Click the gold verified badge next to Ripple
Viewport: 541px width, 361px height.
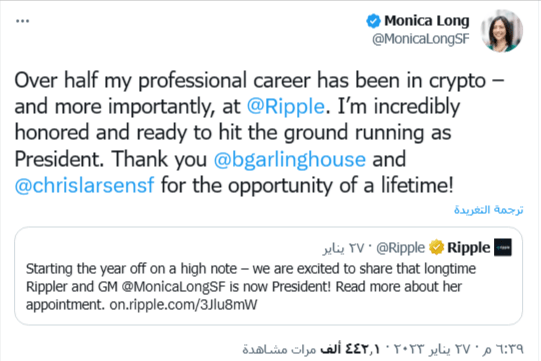coord(436,247)
